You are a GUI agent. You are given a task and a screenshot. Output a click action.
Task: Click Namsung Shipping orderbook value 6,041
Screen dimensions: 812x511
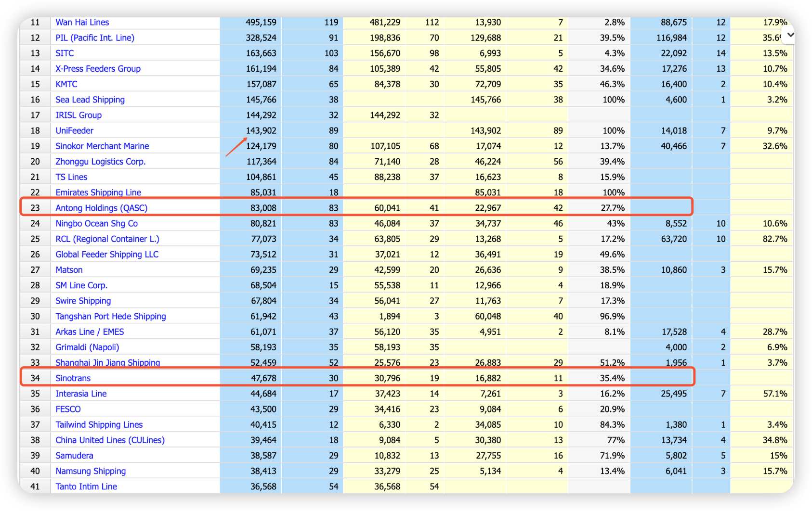(x=676, y=471)
